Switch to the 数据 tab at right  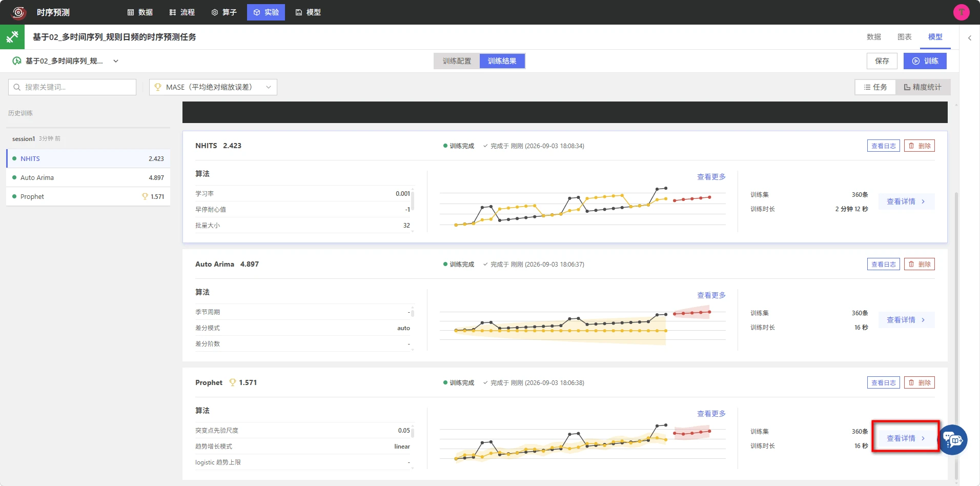coord(874,37)
